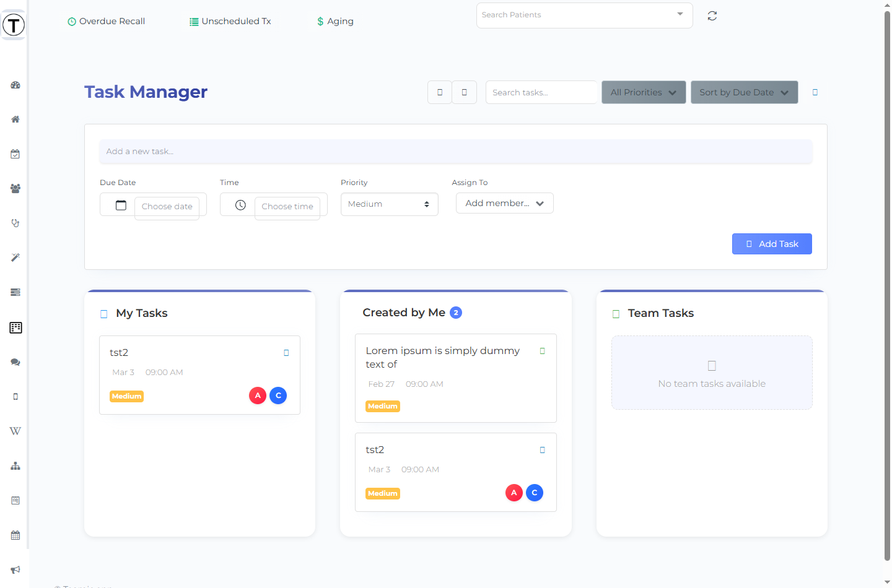
Task: Click the Created by Me count badge 2
Action: coord(456,313)
